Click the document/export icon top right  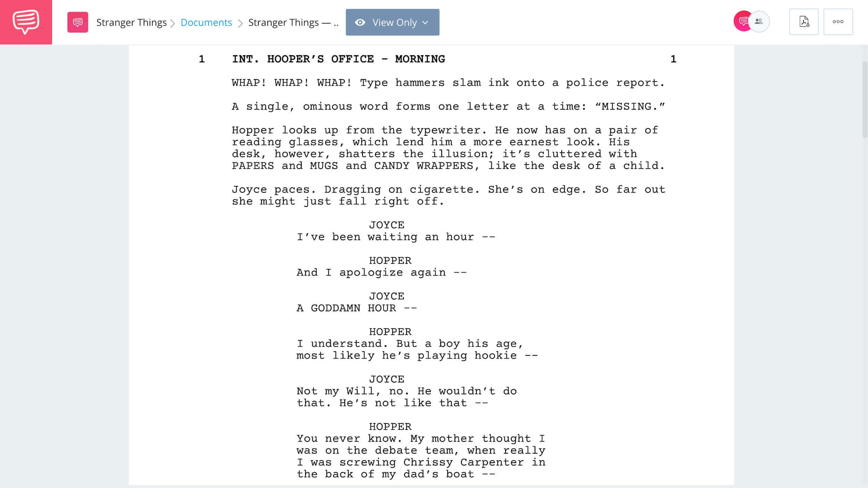pos(804,22)
